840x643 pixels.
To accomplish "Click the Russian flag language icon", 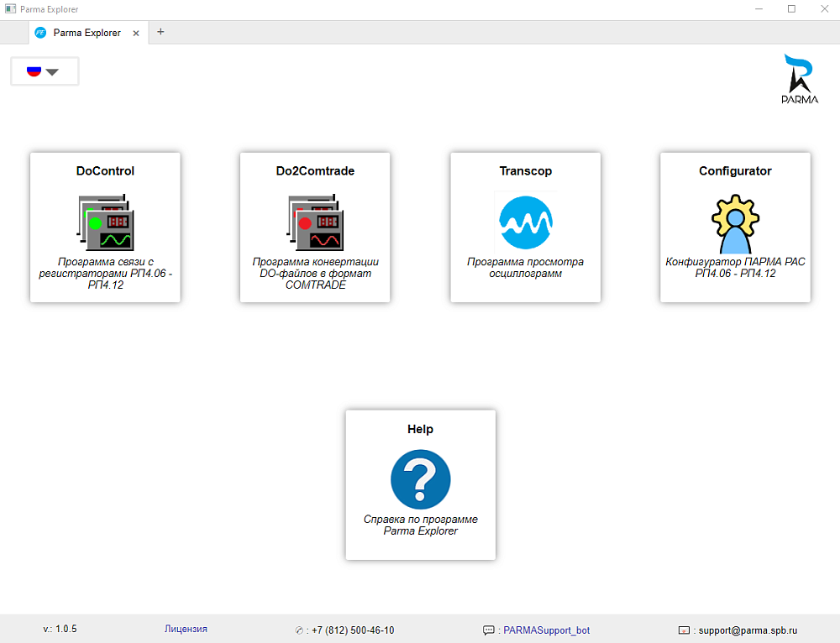I will [34, 71].
